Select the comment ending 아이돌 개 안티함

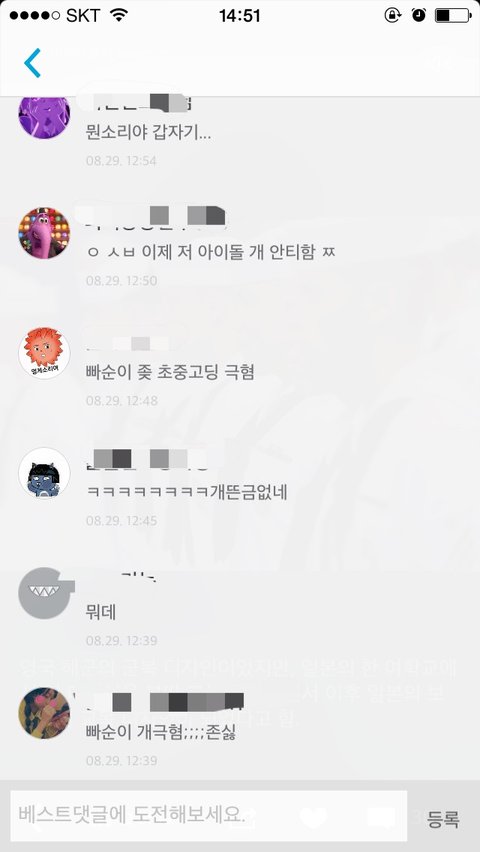click(x=211, y=252)
